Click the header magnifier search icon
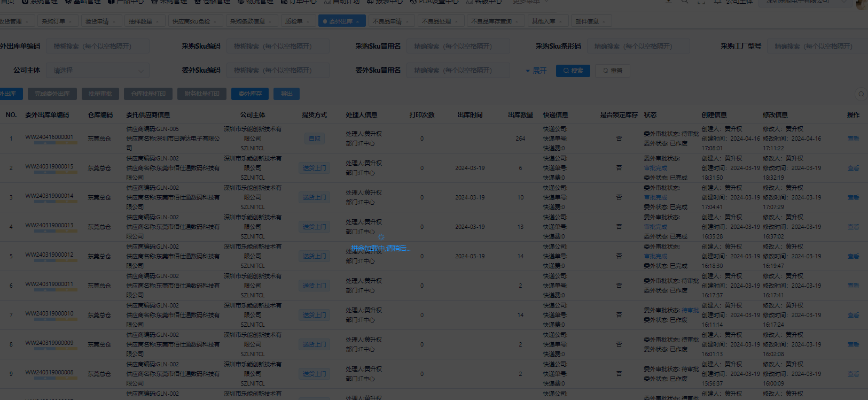 (x=684, y=2)
